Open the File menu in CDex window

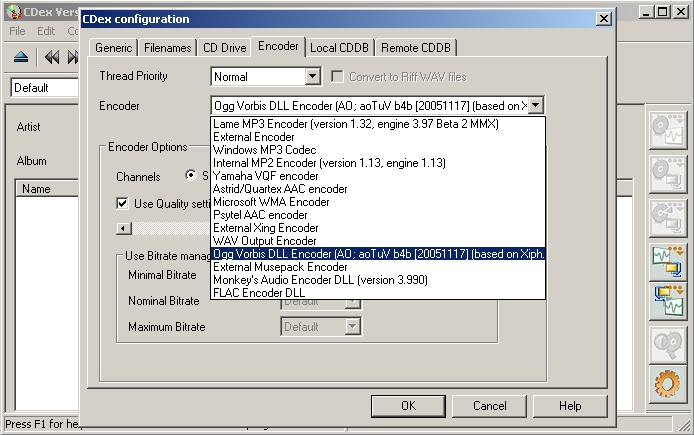tap(17, 31)
